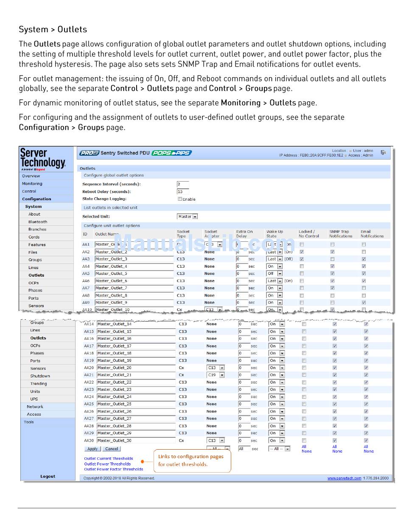Image resolution: width=403 pixels, height=532 pixels.
Task: Open Wake Up State dropdown for Master_Outlet_2
Action: [x=274, y=252]
